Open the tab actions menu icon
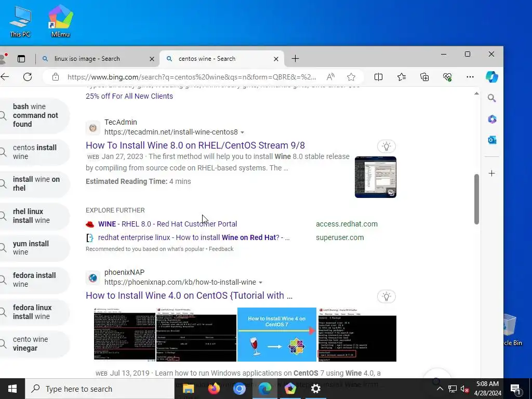This screenshot has height=399, width=532. tap(21, 59)
